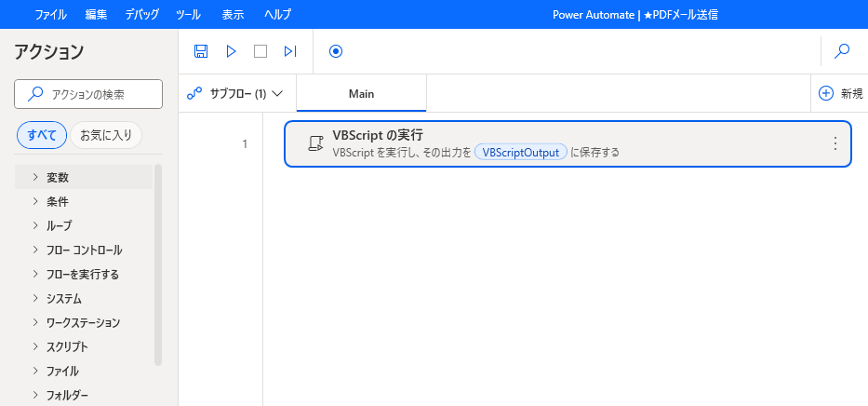The height and width of the screenshot is (406, 868).
Task: Select the Main subflow tab
Action: [361, 94]
